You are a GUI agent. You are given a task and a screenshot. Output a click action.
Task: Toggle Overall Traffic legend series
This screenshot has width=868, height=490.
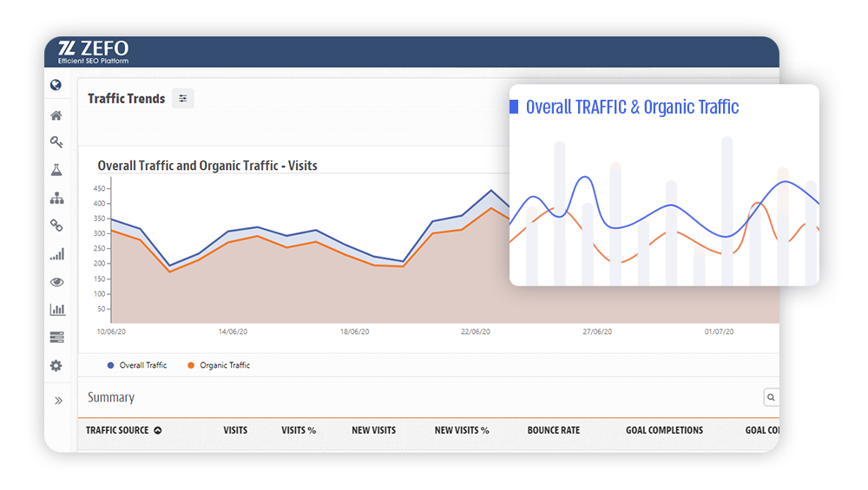point(137,365)
